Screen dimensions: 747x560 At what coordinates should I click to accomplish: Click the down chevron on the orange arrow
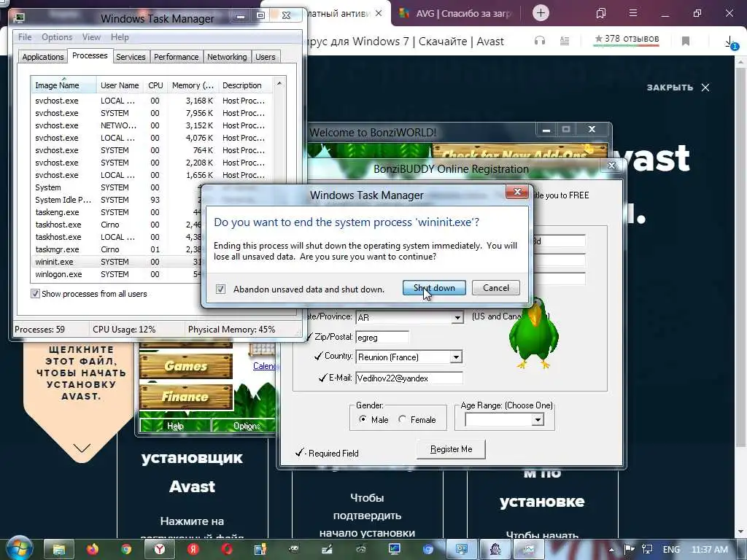point(82,448)
